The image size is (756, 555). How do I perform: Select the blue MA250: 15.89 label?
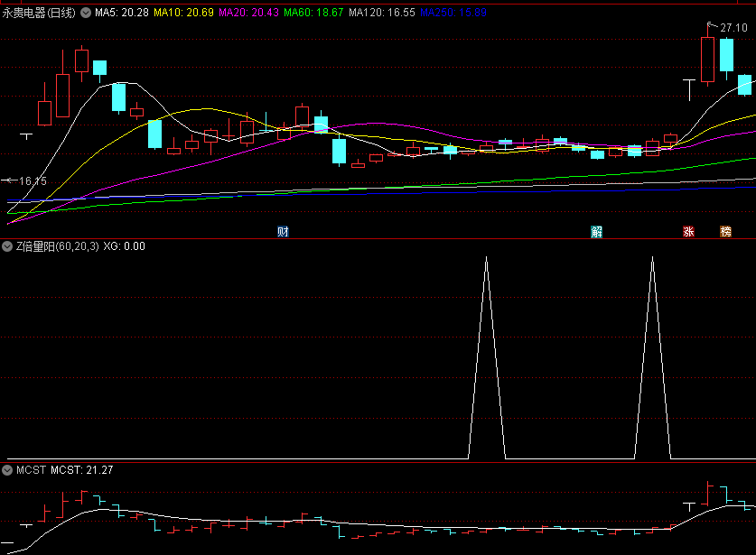click(x=453, y=13)
